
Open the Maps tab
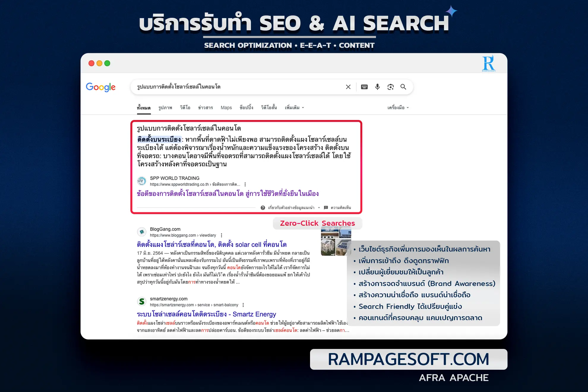pyautogui.click(x=226, y=108)
